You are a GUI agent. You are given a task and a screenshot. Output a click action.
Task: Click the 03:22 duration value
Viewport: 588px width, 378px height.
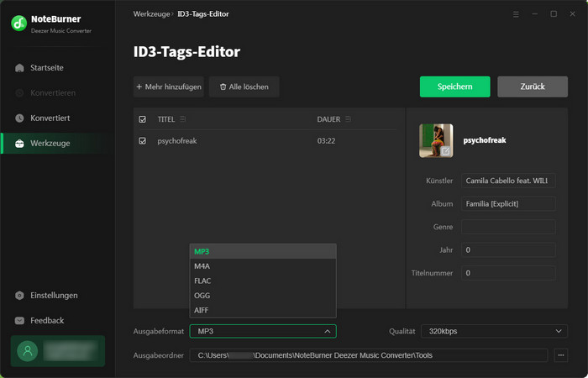326,141
